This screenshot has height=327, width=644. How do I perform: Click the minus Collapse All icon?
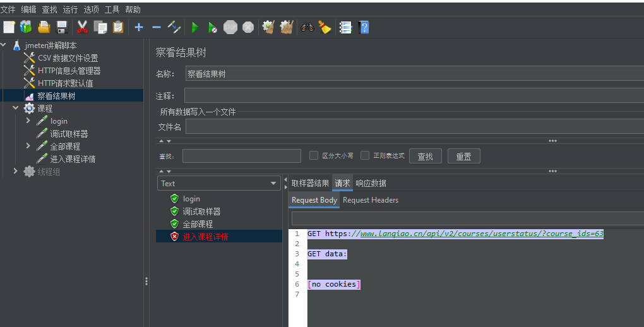[157, 28]
